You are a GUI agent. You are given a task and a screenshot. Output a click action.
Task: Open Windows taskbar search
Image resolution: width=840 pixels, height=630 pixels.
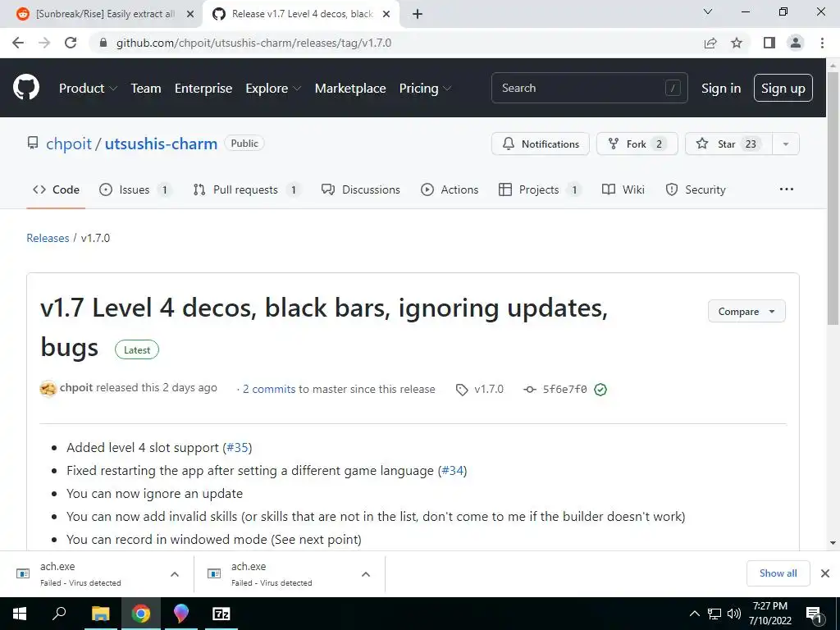point(59,614)
